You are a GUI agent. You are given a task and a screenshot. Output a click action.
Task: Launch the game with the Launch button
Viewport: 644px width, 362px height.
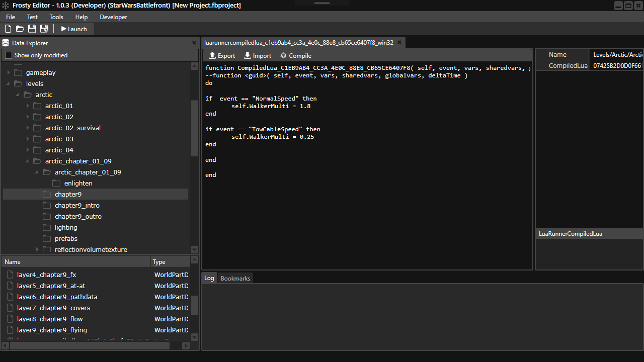coord(74,29)
